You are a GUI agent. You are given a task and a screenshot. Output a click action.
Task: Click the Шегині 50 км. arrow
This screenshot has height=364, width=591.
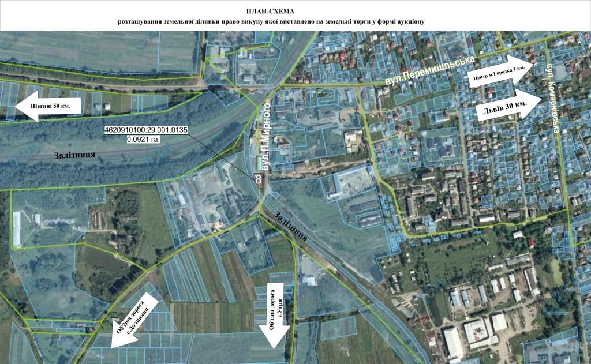pos(47,106)
